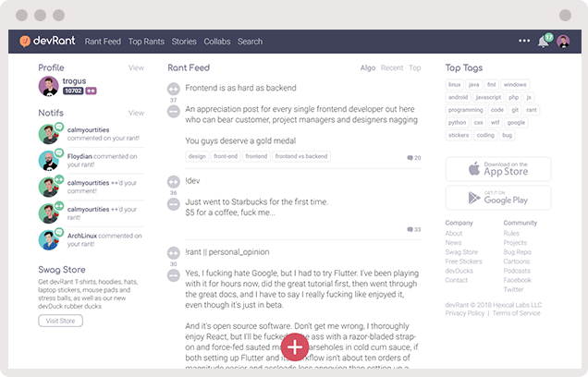Open the Twitter link
Screen dimensions: 588x377
pos(513,289)
